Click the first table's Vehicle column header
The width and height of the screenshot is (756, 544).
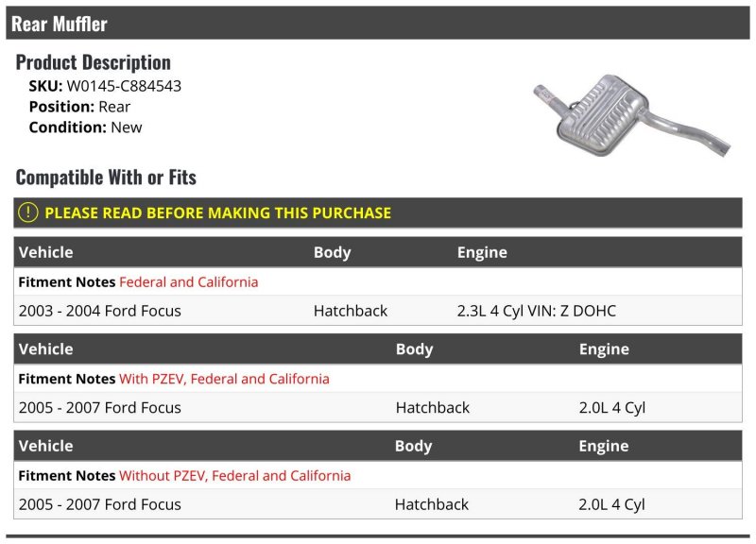pyautogui.click(x=45, y=252)
